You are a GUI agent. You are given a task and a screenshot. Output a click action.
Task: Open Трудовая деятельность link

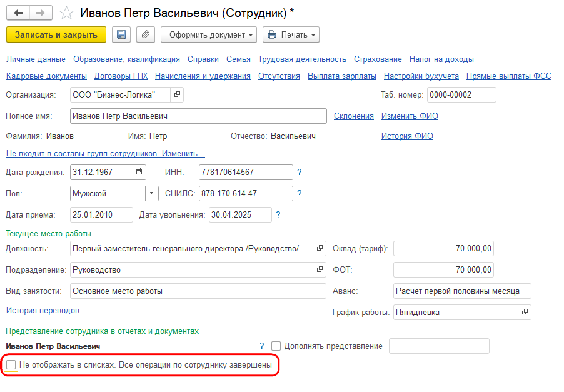[302, 59]
